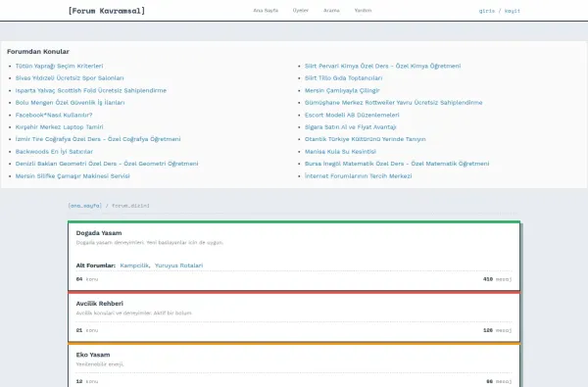Click the 410 mesaj count
Viewport: 588px width, 387px height.
point(497,279)
